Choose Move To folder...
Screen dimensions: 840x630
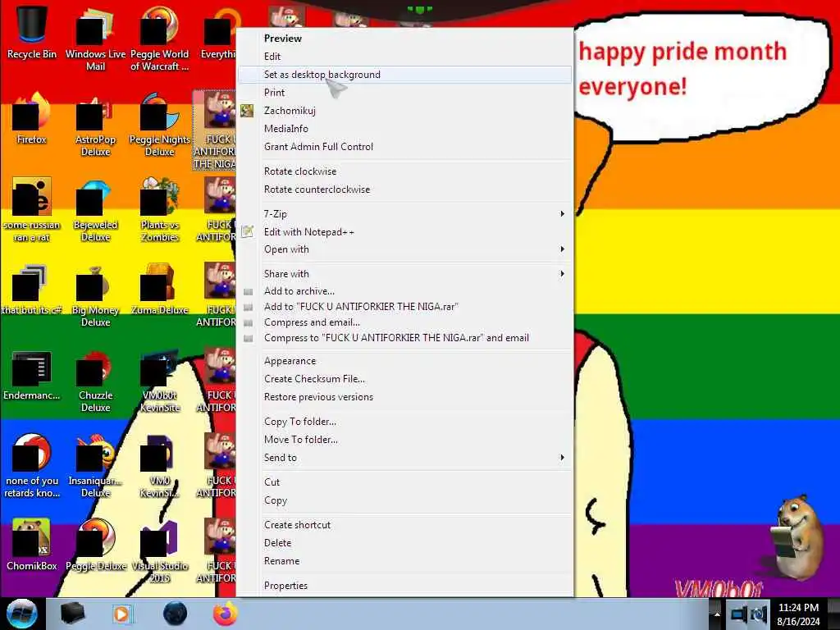pos(404,440)
